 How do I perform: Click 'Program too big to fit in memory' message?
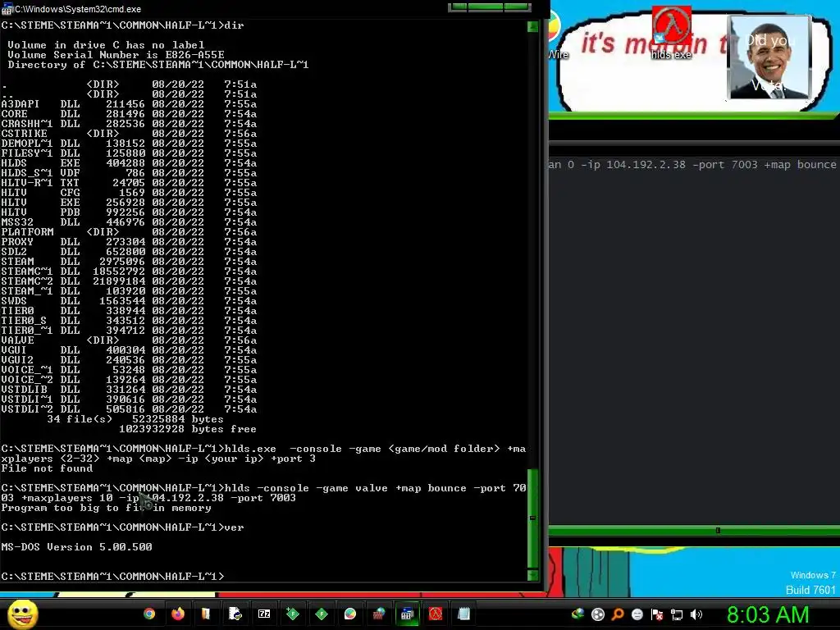tap(106, 508)
